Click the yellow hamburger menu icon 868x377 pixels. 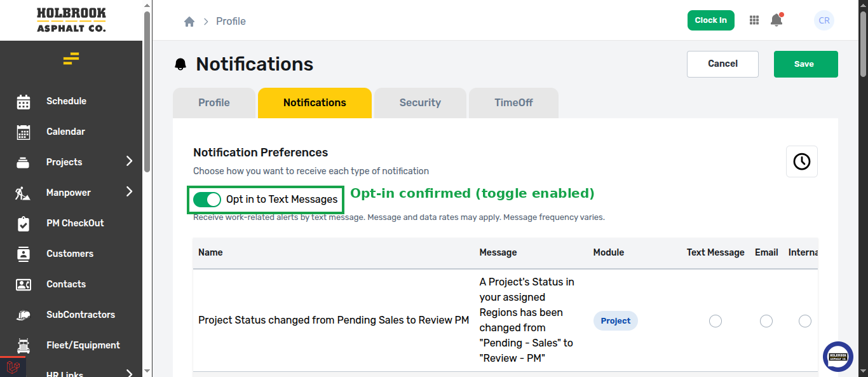click(71, 58)
